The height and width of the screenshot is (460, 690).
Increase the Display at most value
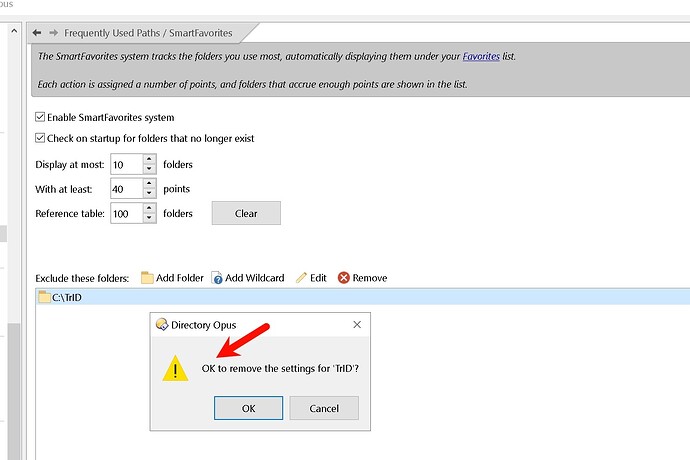[149, 159]
